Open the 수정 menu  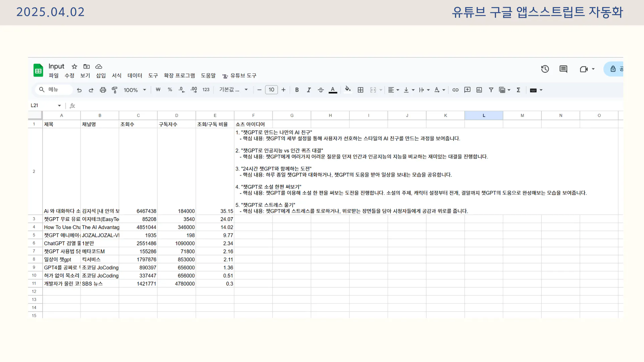(x=69, y=76)
